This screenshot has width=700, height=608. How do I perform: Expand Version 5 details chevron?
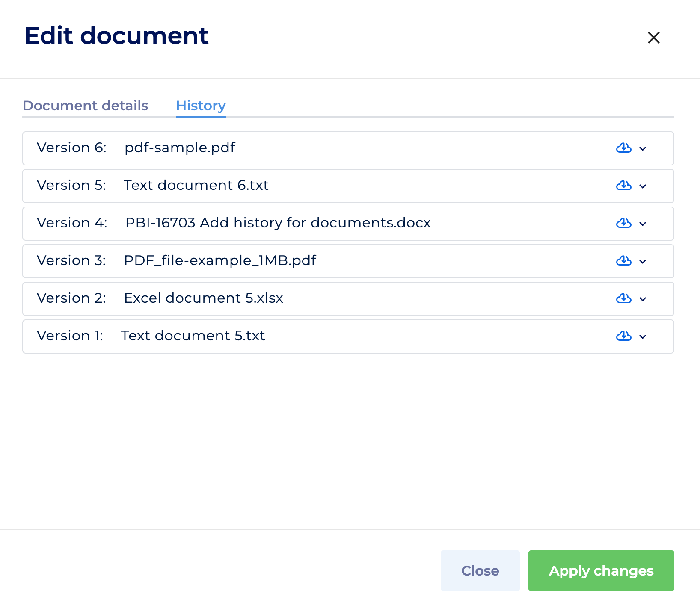point(643,186)
